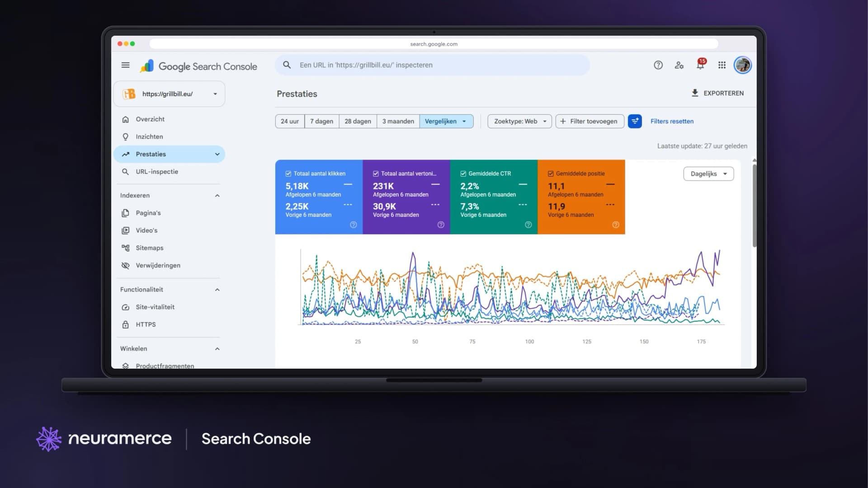Click the Filters resetten link
This screenshot has width=868, height=488.
coord(672,121)
